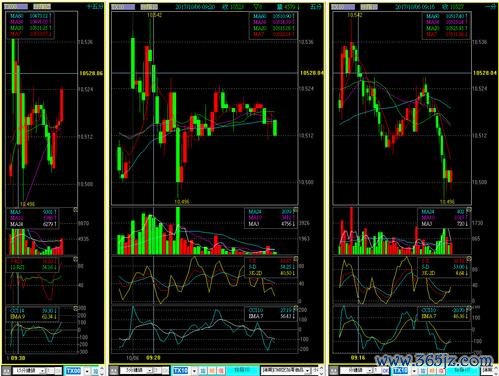
Task: Click the TX00 symbol field
Action: (x=73, y=370)
